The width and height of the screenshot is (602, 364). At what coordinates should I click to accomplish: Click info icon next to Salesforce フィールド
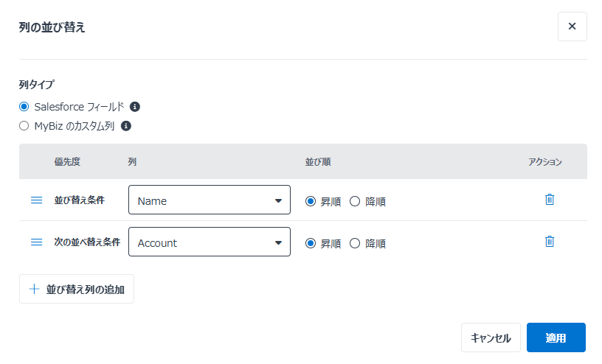pyautogui.click(x=135, y=106)
